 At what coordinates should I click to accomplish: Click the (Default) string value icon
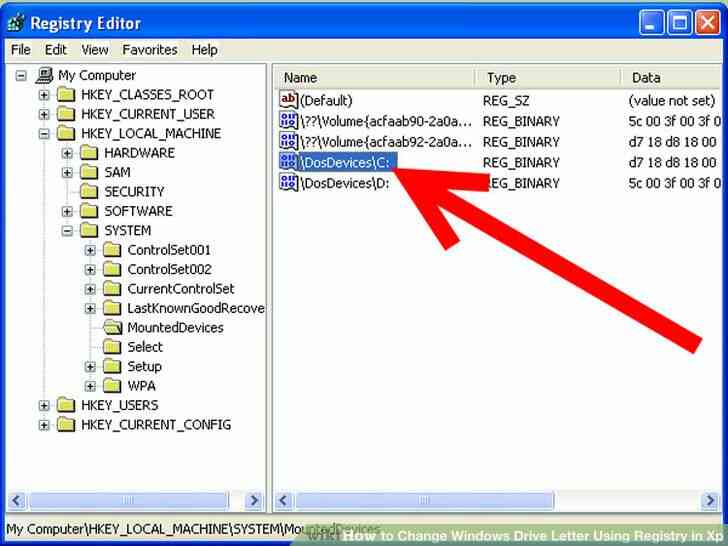pos(288,100)
